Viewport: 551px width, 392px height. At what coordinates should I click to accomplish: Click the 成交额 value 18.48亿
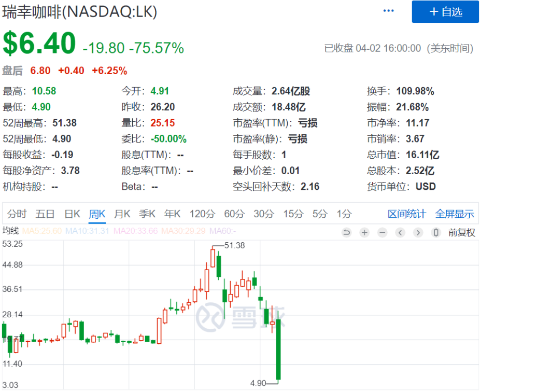pos(289,107)
